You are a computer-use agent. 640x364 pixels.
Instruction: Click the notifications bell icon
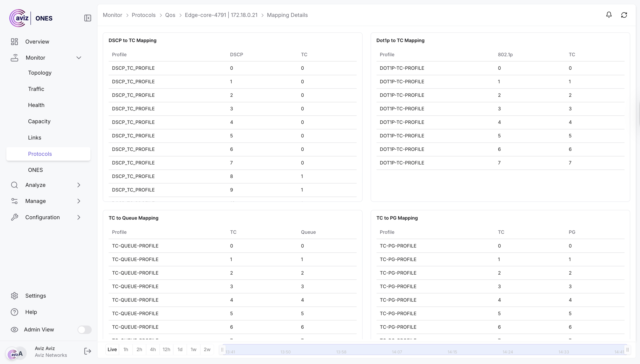pos(609,15)
